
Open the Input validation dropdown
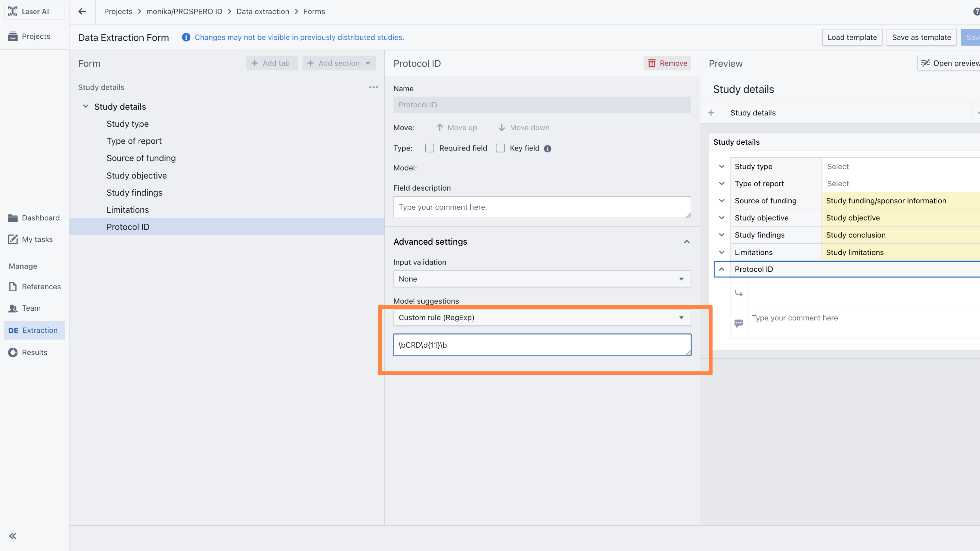coord(542,279)
